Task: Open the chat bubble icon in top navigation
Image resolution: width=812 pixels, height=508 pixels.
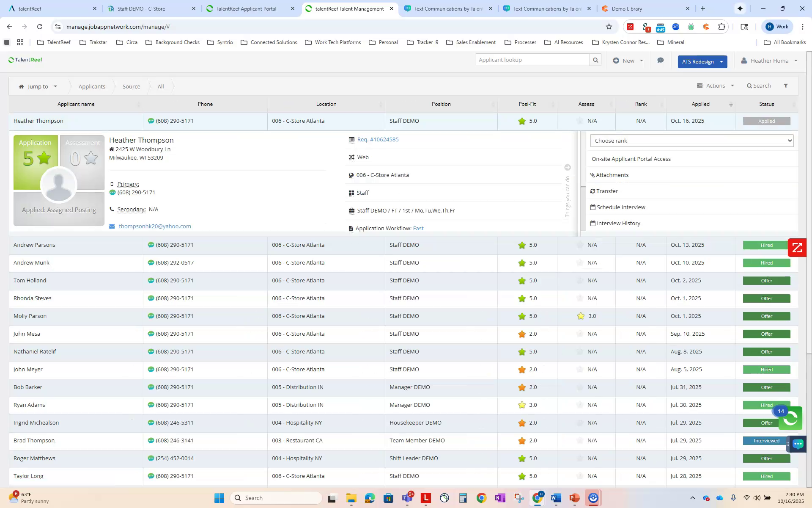Action: click(661, 61)
